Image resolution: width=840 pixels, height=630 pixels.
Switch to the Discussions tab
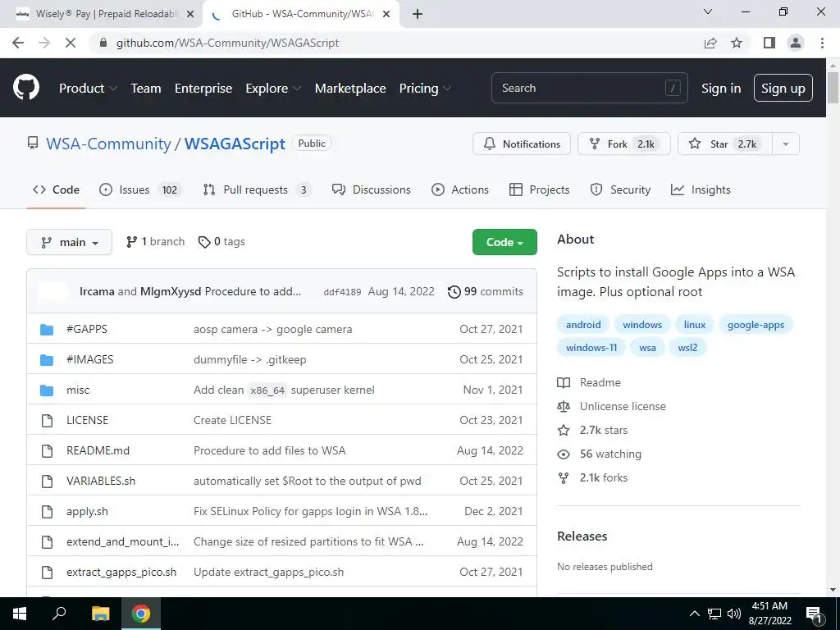(372, 189)
